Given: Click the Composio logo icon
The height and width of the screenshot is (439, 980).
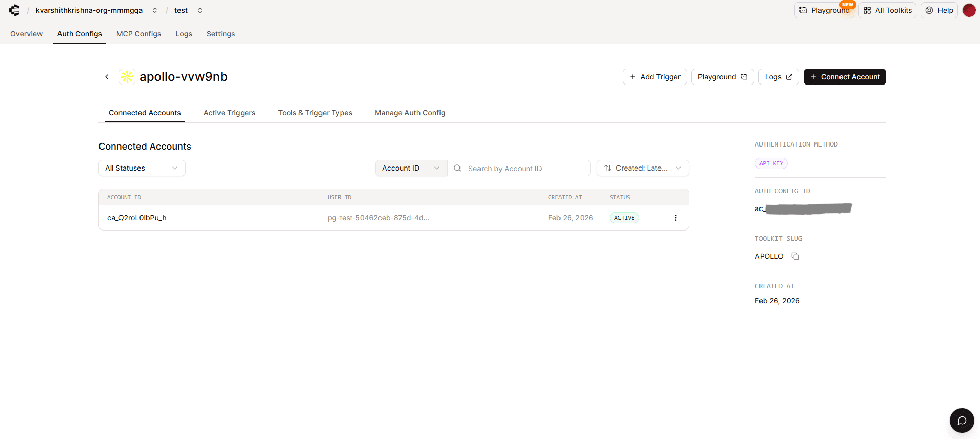Looking at the screenshot, I should 14,10.
